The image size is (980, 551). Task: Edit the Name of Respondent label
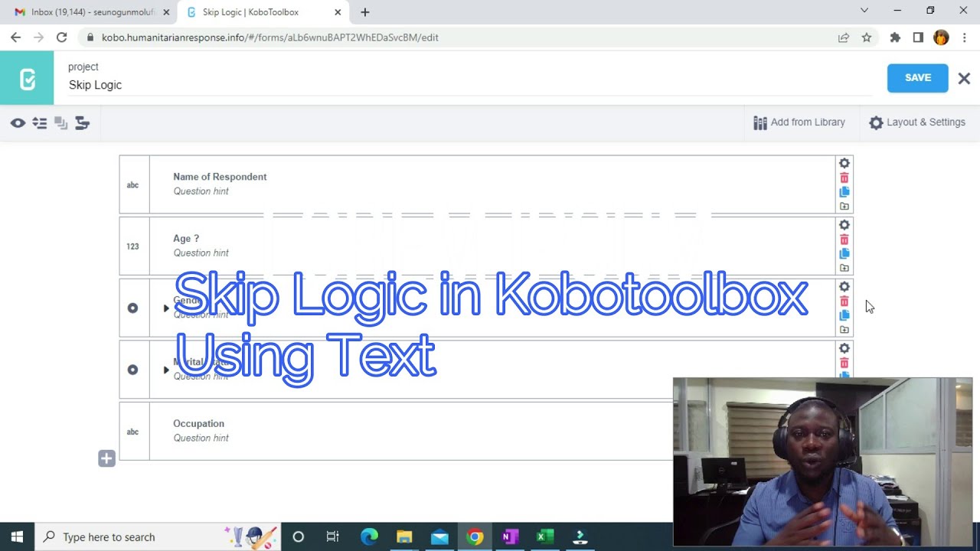point(220,177)
